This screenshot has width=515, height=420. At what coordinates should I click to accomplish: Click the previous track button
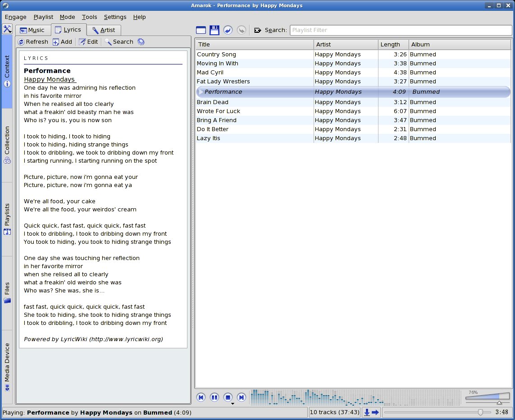click(201, 397)
